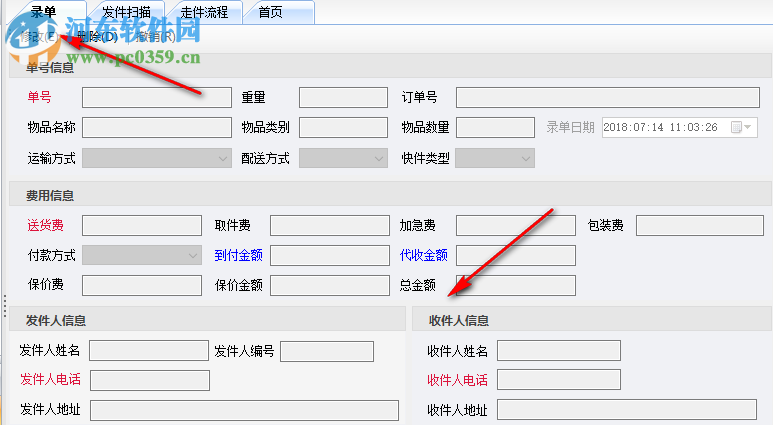The height and width of the screenshot is (425, 773).
Task: Click the 到付金额 blue label
Action: coord(239,255)
